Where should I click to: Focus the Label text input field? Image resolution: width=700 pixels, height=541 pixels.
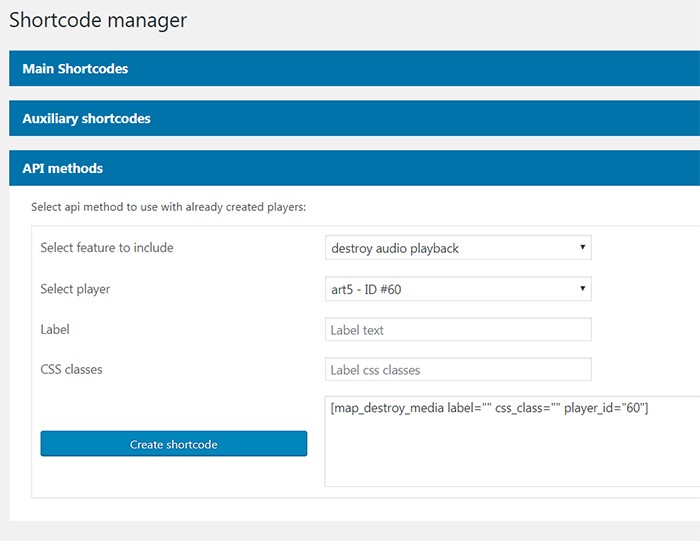[x=458, y=330]
